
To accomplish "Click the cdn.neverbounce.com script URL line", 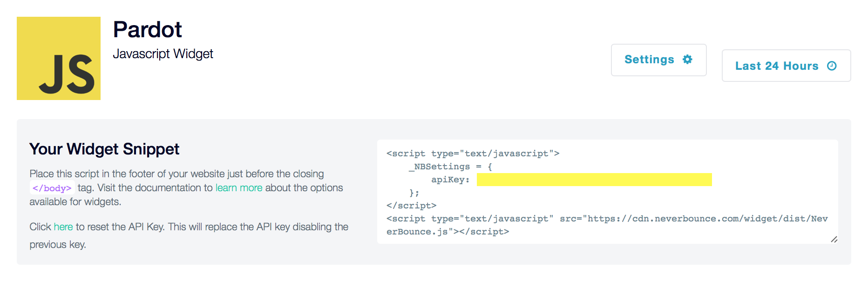I will coord(607,219).
